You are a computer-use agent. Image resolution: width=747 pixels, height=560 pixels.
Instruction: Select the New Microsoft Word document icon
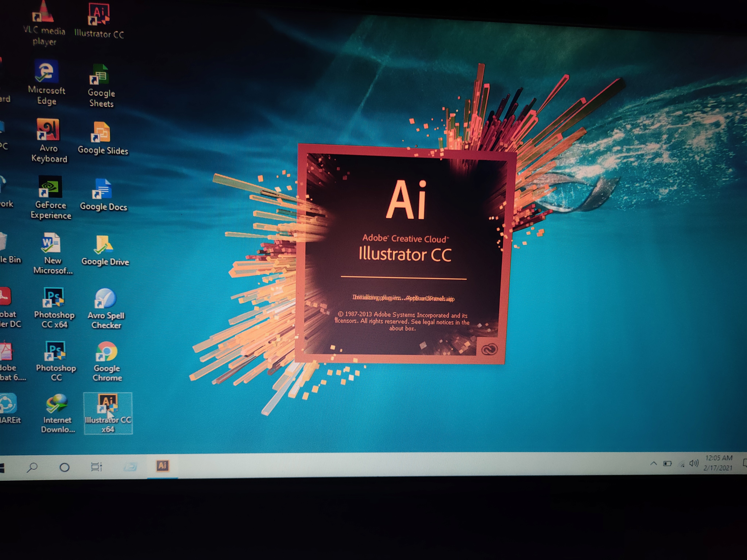[x=53, y=254]
